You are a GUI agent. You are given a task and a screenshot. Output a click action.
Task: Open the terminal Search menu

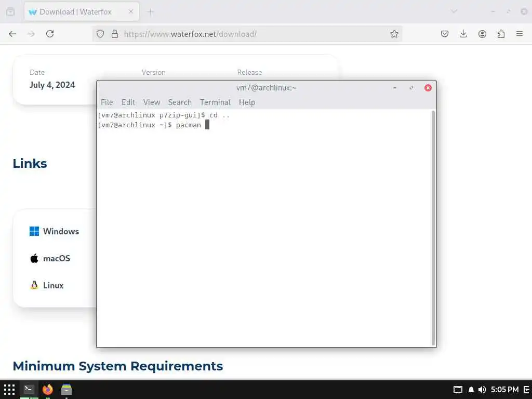coord(180,102)
